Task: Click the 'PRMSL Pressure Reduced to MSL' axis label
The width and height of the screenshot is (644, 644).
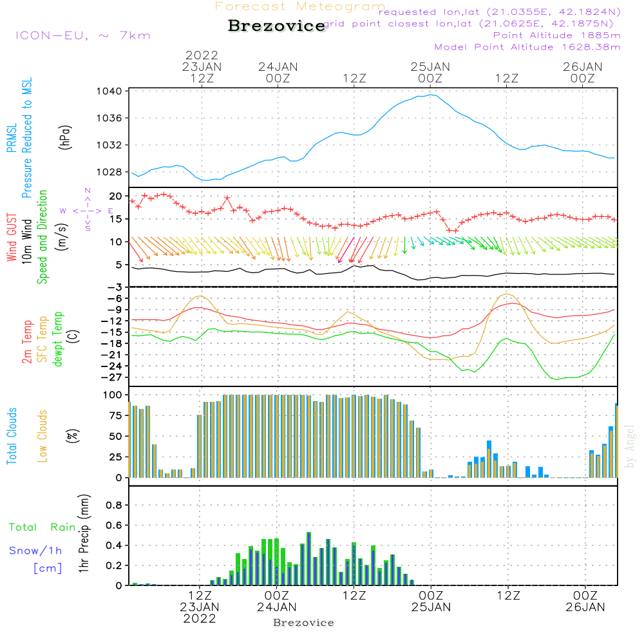Action: click(x=19, y=138)
